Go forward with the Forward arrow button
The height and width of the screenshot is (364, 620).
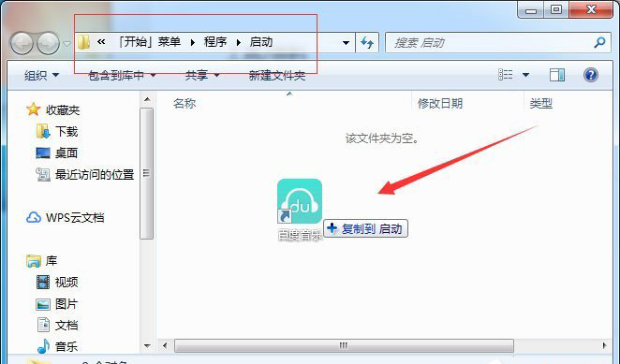pos(49,43)
